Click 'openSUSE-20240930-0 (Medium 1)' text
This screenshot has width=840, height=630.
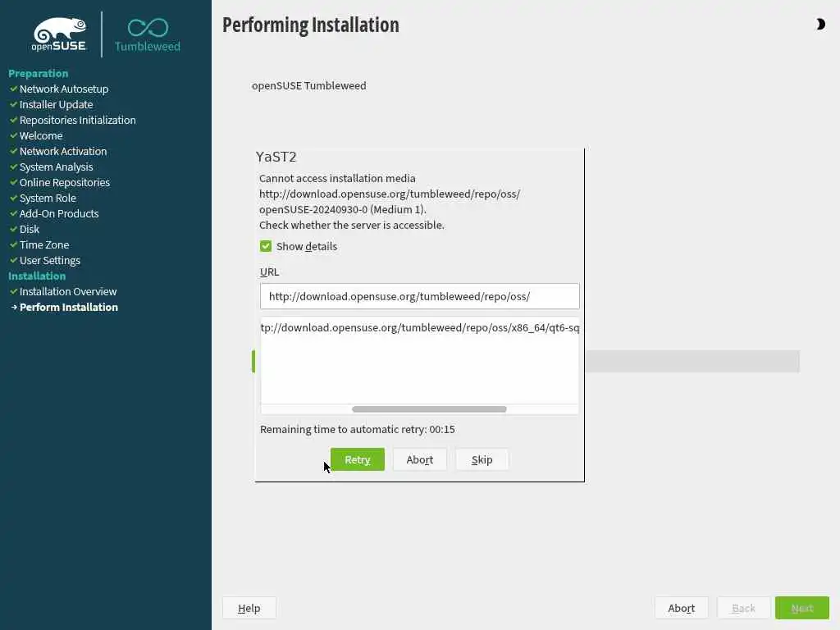[x=343, y=209]
